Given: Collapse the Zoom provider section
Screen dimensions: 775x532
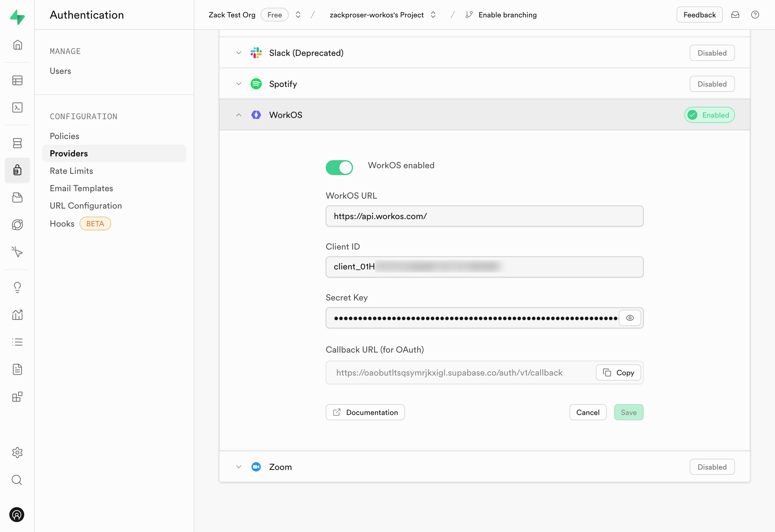Looking at the screenshot, I should pyautogui.click(x=239, y=467).
